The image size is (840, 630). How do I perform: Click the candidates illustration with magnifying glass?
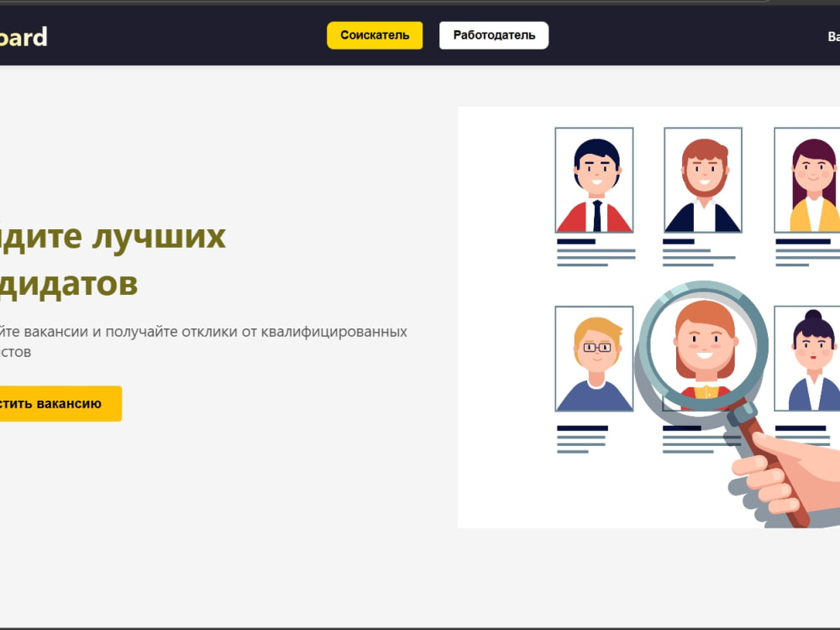click(x=648, y=318)
